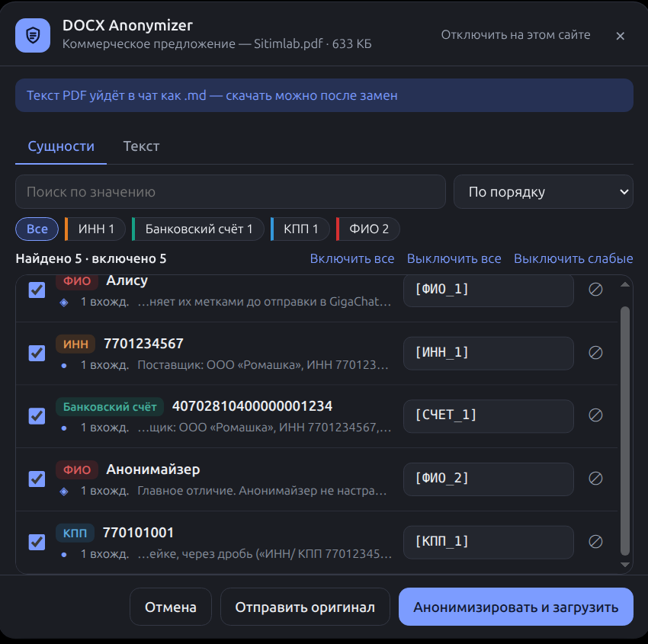648x644 pixels.
Task: Toggle checkbox for ИНН 7701234567
Action: 37,353
